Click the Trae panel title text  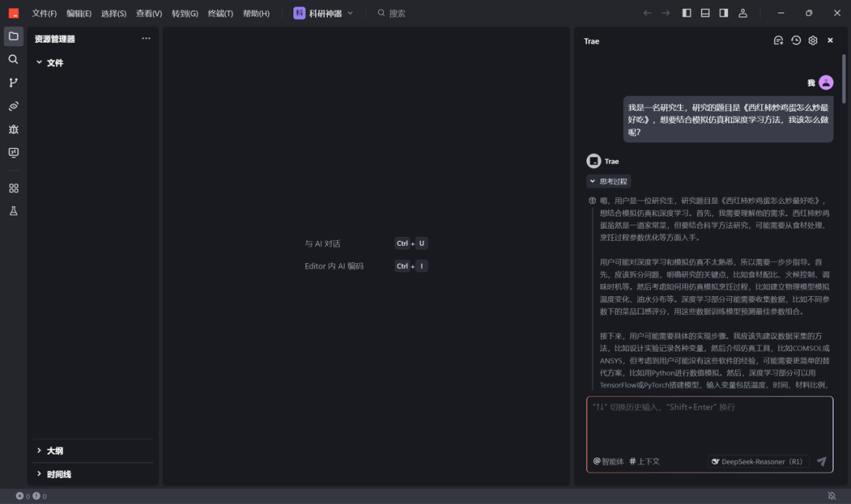[592, 41]
